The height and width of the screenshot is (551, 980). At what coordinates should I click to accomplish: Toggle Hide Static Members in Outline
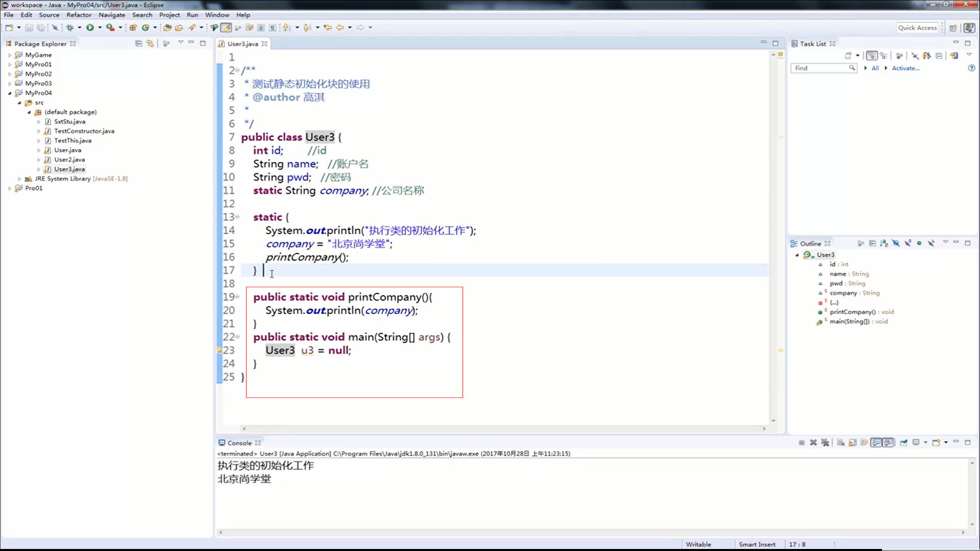click(x=908, y=243)
